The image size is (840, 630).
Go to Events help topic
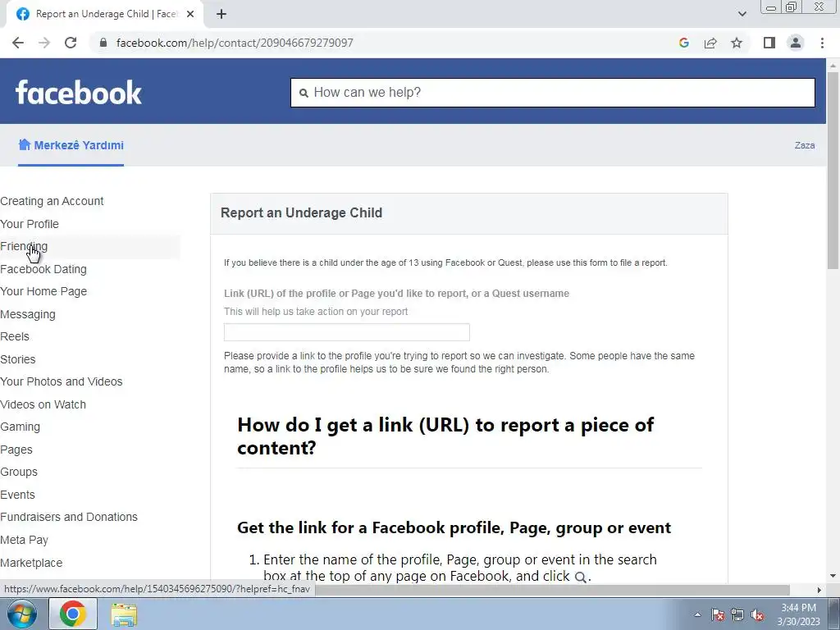[x=18, y=495]
